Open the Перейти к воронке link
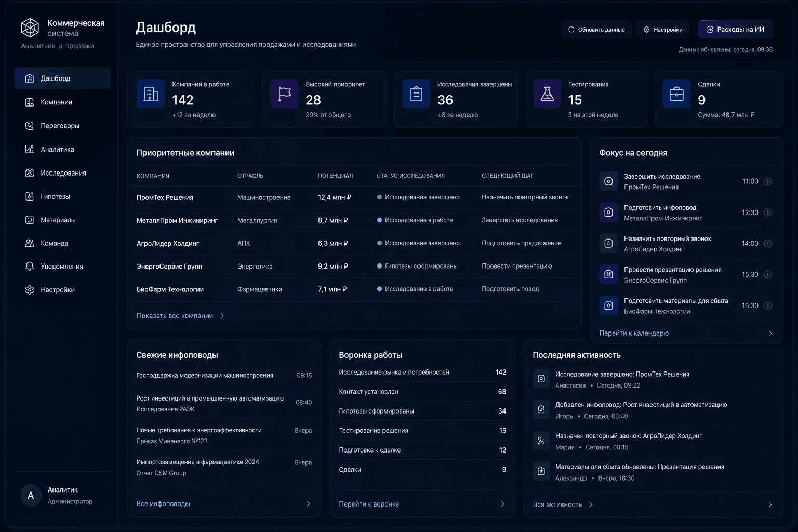Screen dimensions: 798x532 click(x=369, y=504)
